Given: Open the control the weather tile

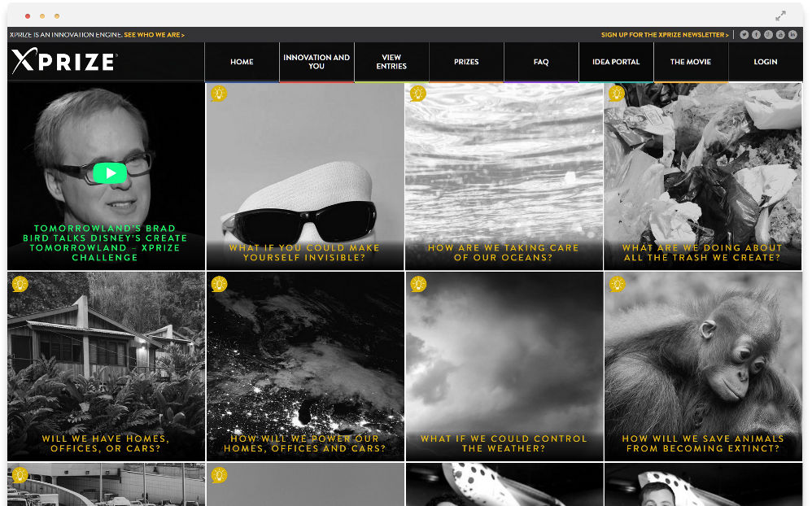Looking at the screenshot, I should pyautogui.click(x=504, y=366).
